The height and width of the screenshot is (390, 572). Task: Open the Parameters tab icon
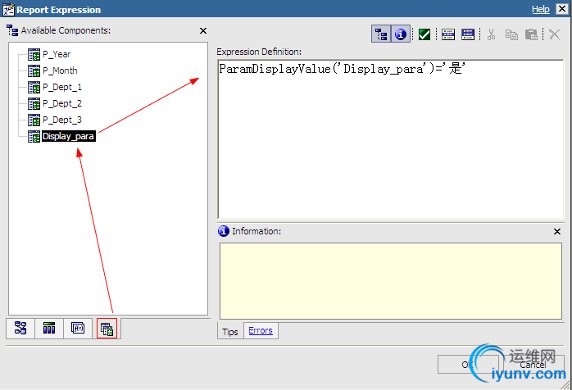pos(107,328)
